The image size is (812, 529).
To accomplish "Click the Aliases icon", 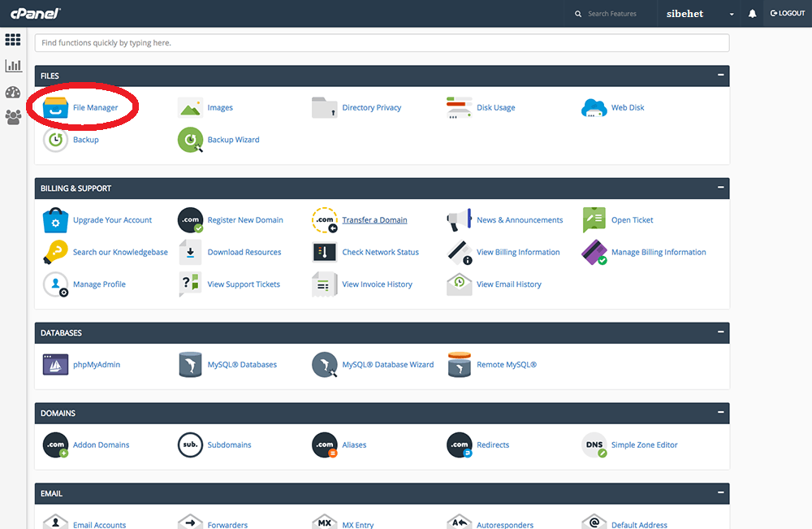I will [x=325, y=445].
